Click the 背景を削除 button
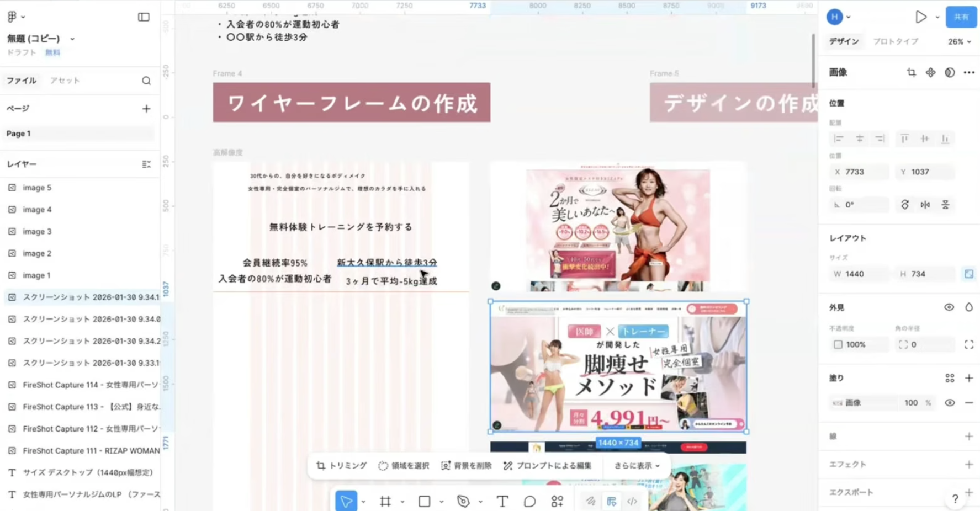The height and width of the screenshot is (511, 980). click(467, 466)
